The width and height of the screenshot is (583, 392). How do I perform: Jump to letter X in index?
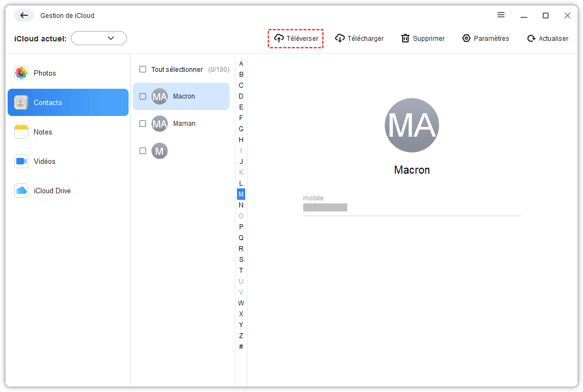coord(241,314)
